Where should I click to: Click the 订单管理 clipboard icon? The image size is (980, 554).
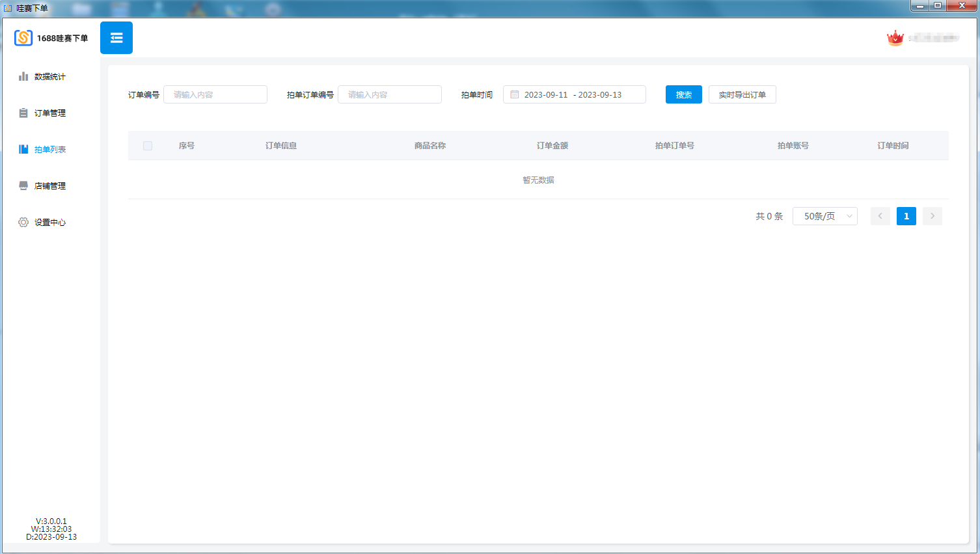pos(23,113)
